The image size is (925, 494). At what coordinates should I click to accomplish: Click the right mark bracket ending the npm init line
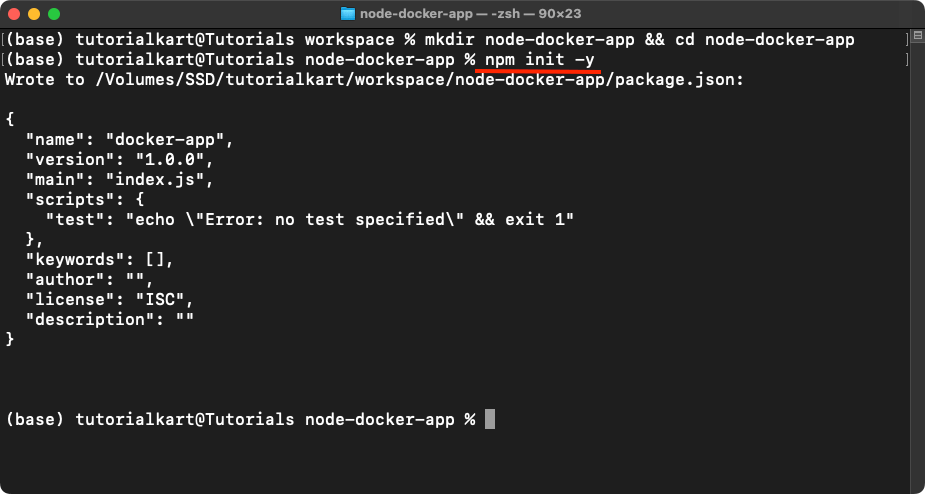click(907, 60)
